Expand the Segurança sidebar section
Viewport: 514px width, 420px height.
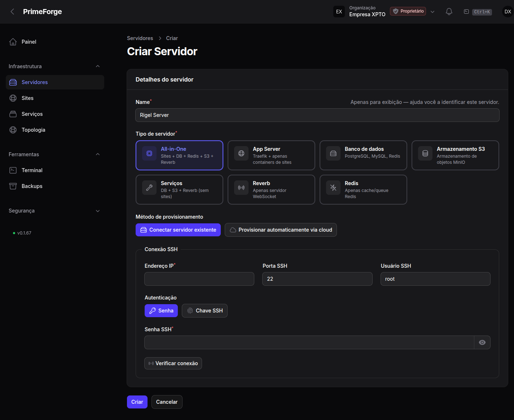click(98, 211)
